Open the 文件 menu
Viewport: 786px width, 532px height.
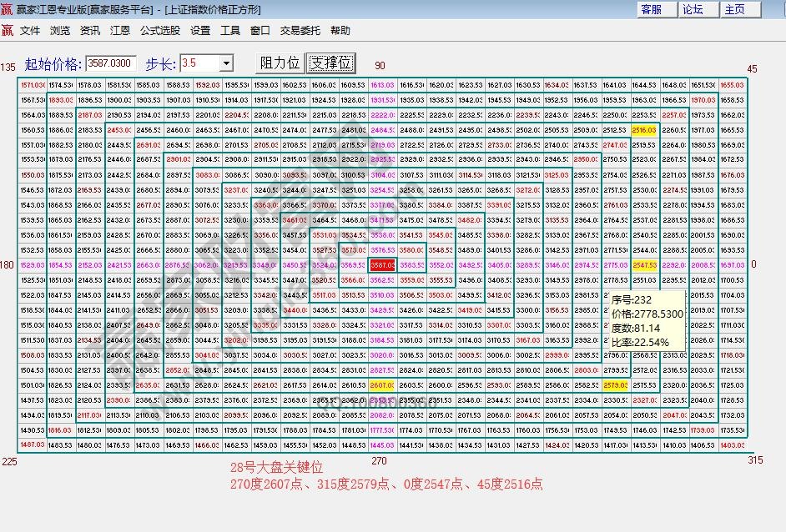(31, 30)
